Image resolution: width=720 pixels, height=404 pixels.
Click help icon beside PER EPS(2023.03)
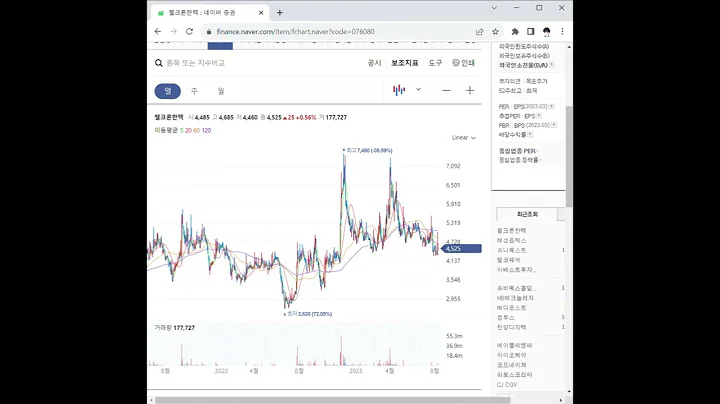coord(551,107)
